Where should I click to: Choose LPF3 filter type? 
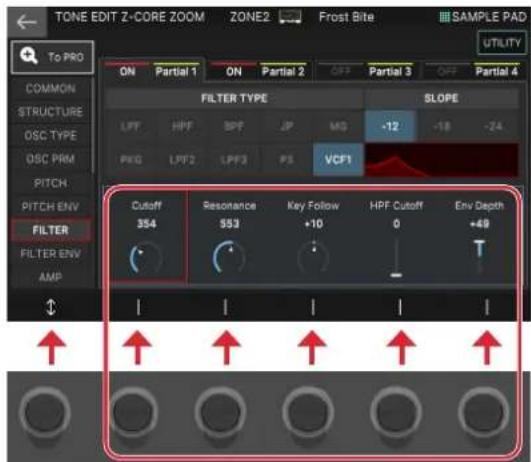234,160
